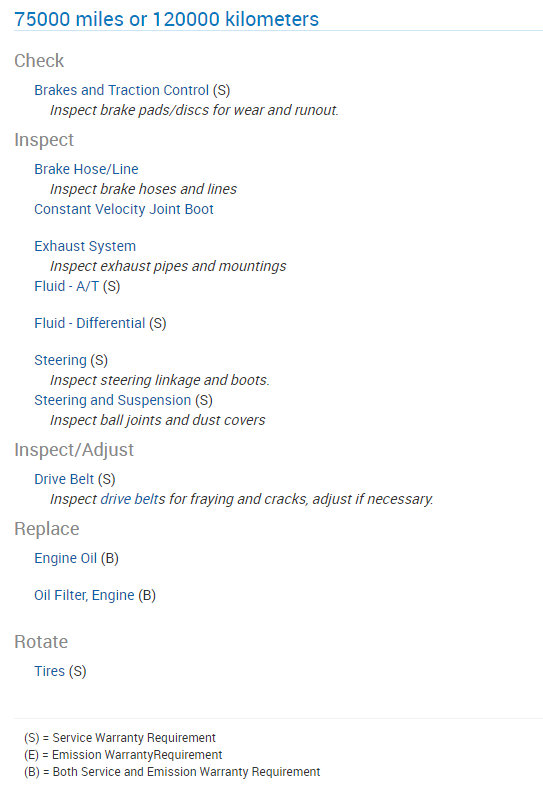Viewport: 543px width, 797px height.
Task: Select the Exhaust System link
Action: tap(85, 246)
